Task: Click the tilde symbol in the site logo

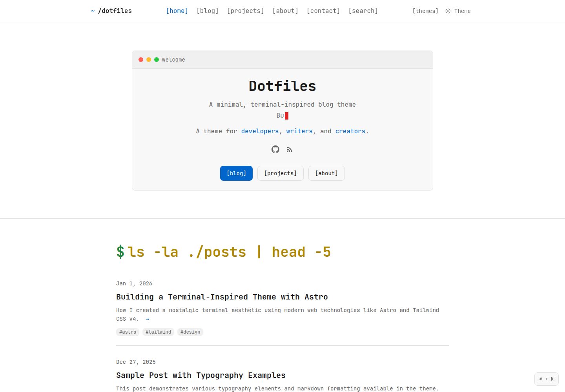Action: click(x=93, y=11)
